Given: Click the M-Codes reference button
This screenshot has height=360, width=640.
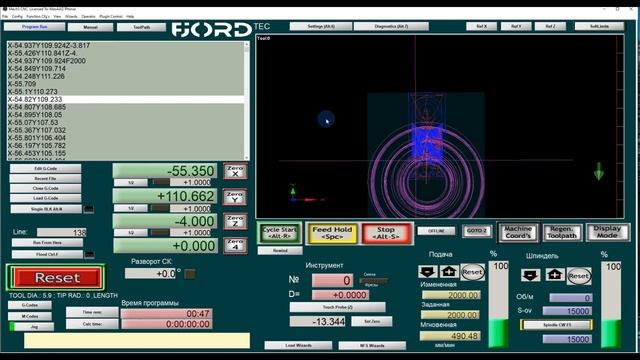Looking at the screenshot, I should point(30,316).
